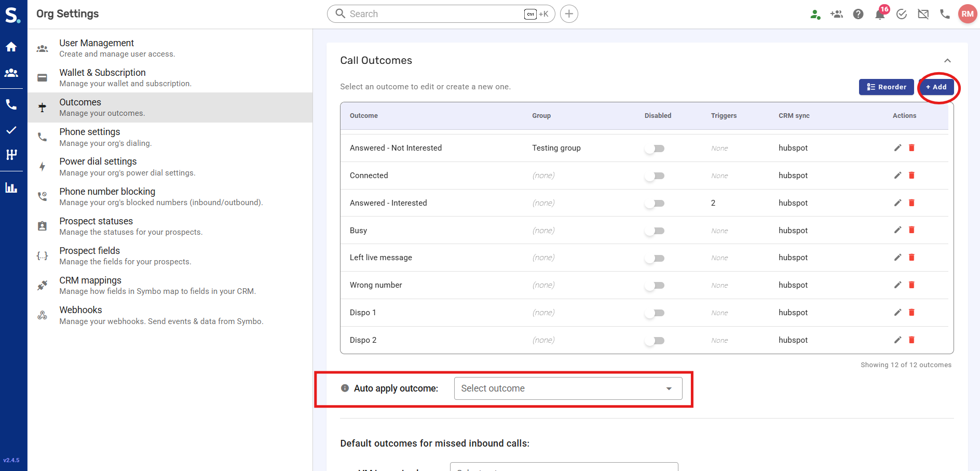Delete the Dispo 2 outcome
This screenshot has width=980, height=471.
point(911,340)
